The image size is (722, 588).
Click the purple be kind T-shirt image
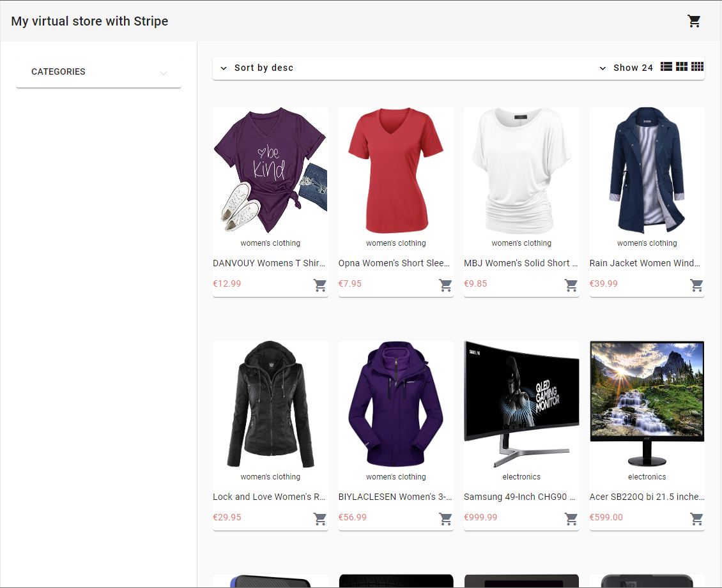270,170
